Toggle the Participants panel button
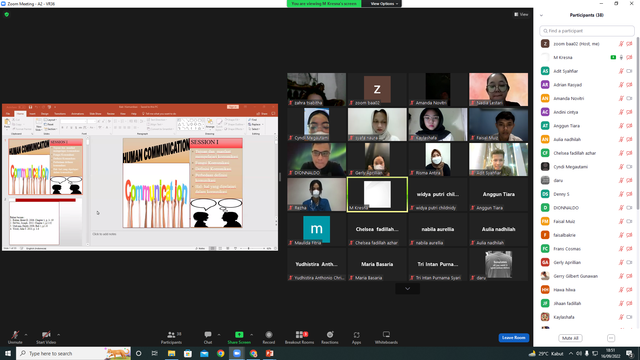Image resolution: width=640 pixels, height=360 pixels. tap(171, 337)
